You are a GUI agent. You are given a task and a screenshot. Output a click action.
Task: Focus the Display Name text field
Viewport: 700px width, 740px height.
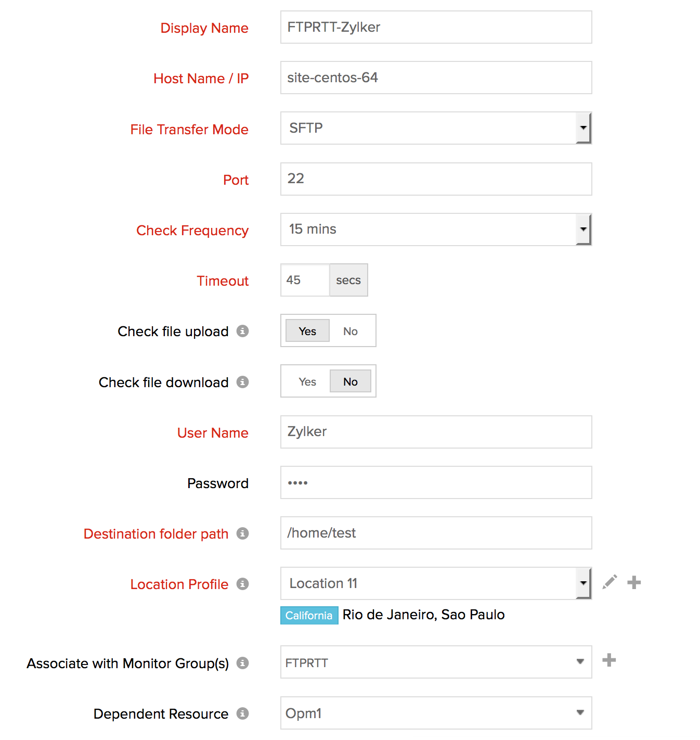(436, 27)
